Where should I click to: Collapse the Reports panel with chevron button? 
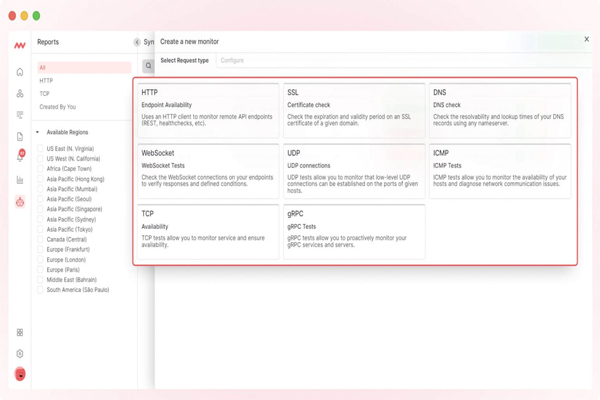(x=137, y=42)
